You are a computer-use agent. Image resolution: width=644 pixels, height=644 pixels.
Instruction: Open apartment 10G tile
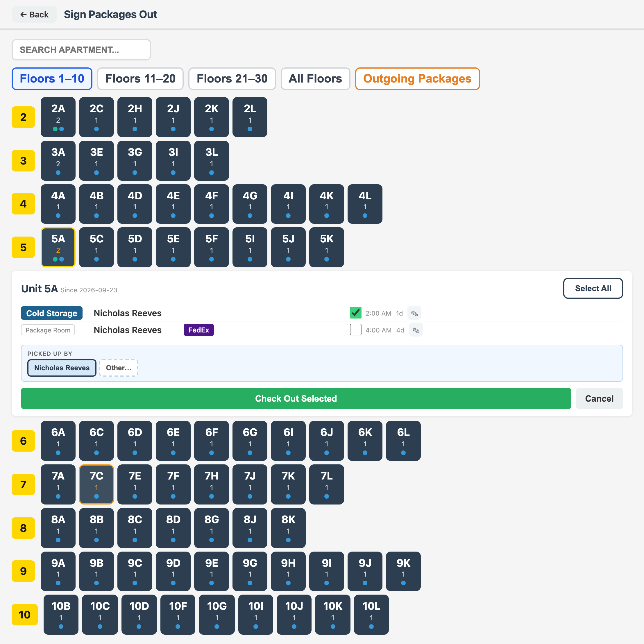217,615
